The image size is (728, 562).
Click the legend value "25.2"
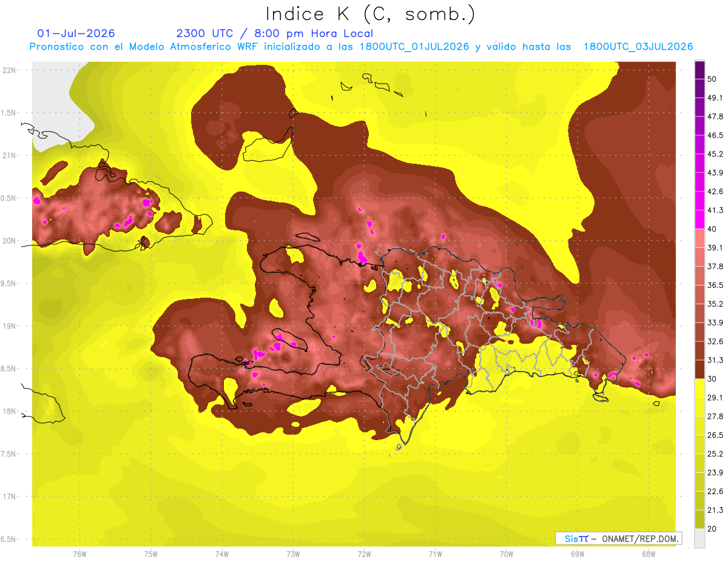[x=715, y=453]
